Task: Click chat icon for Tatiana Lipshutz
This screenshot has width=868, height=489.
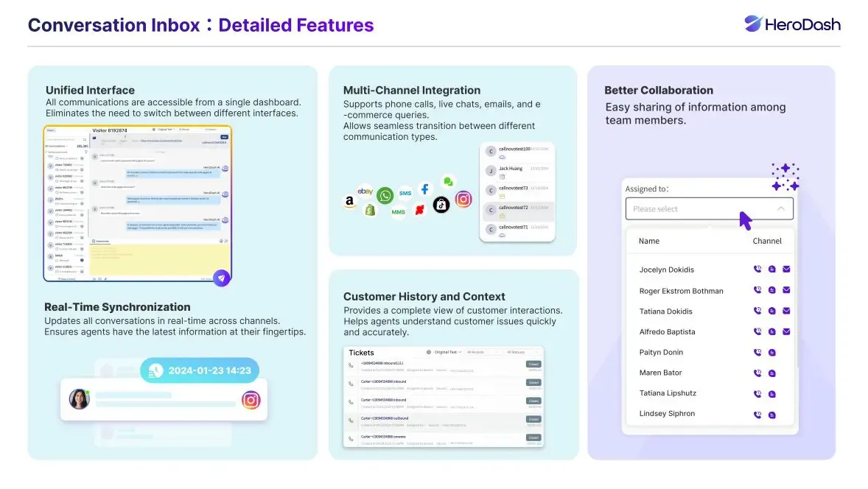Action: (x=771, y=394)
